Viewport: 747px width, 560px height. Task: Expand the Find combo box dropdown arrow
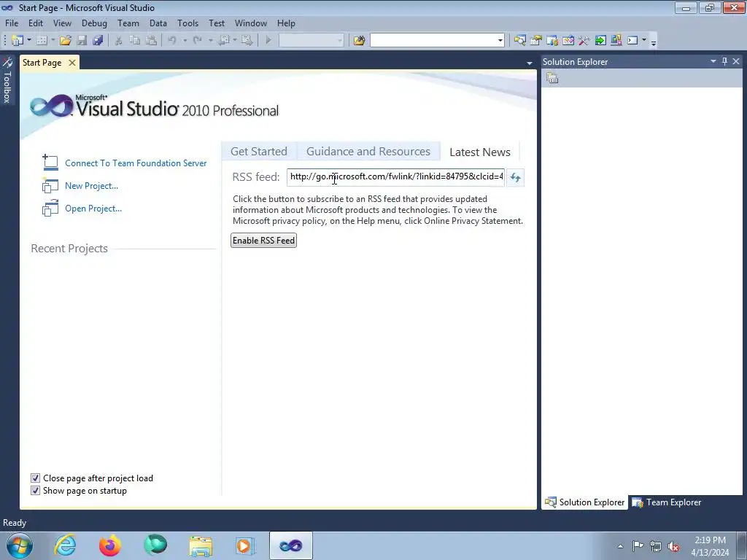[500, 41]
